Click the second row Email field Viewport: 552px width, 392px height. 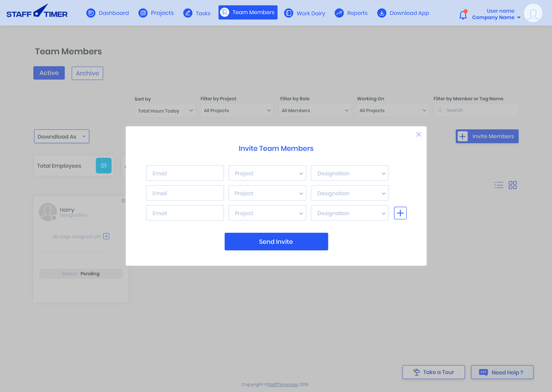pos(185,193)
